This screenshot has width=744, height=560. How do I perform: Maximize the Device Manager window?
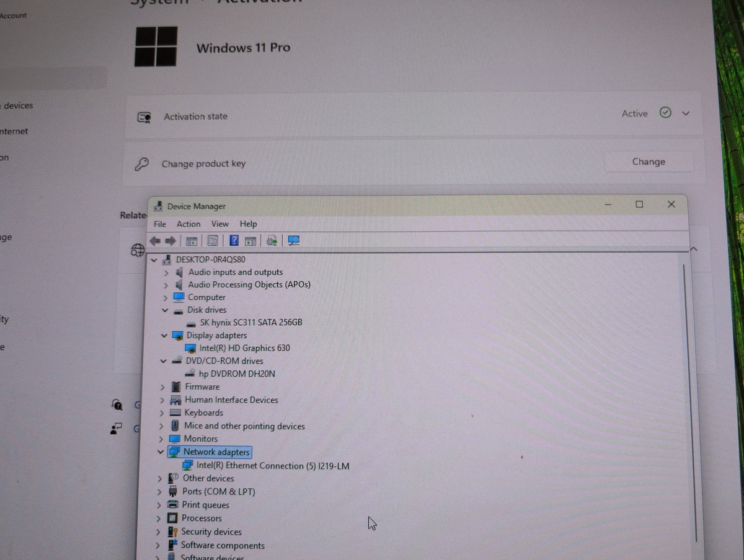point(639,204)
